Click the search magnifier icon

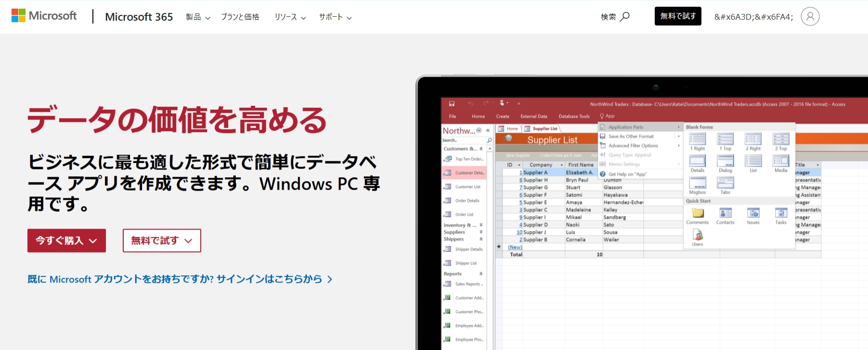(x=624, y=17)
